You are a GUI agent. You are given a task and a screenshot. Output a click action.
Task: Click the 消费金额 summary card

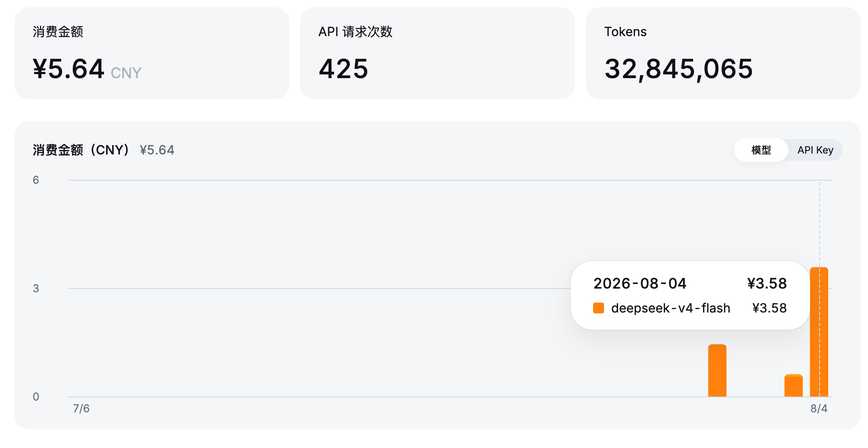tap(152, 53)
